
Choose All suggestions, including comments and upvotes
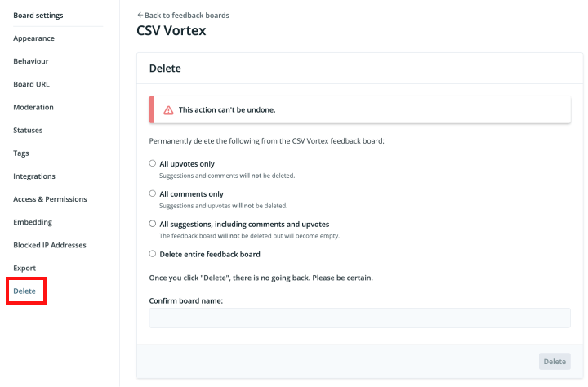click(153, 223)
